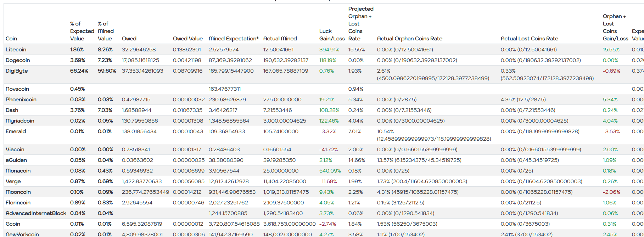The width and height of the screenshot is (644, 237).
Task: Click Phoenixcoin owed value 0.00000032
Action: click(189, 100)
